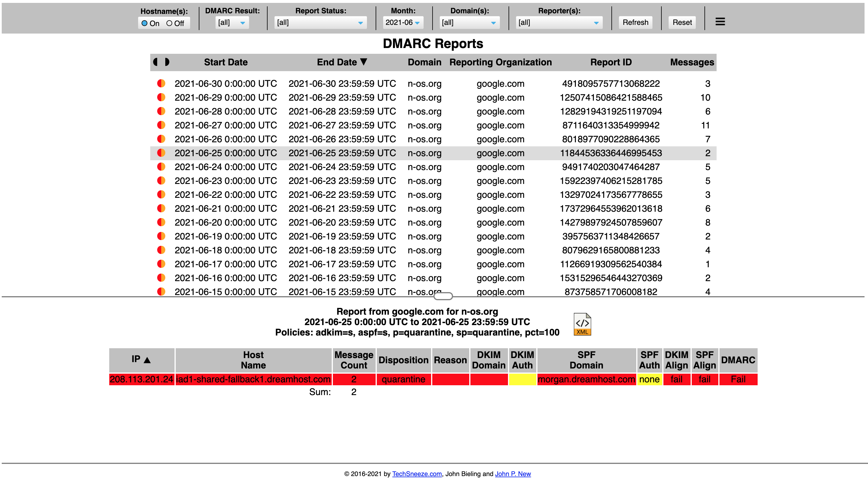
Task: Open the Report Status dropdown
Action: (320, 23)
